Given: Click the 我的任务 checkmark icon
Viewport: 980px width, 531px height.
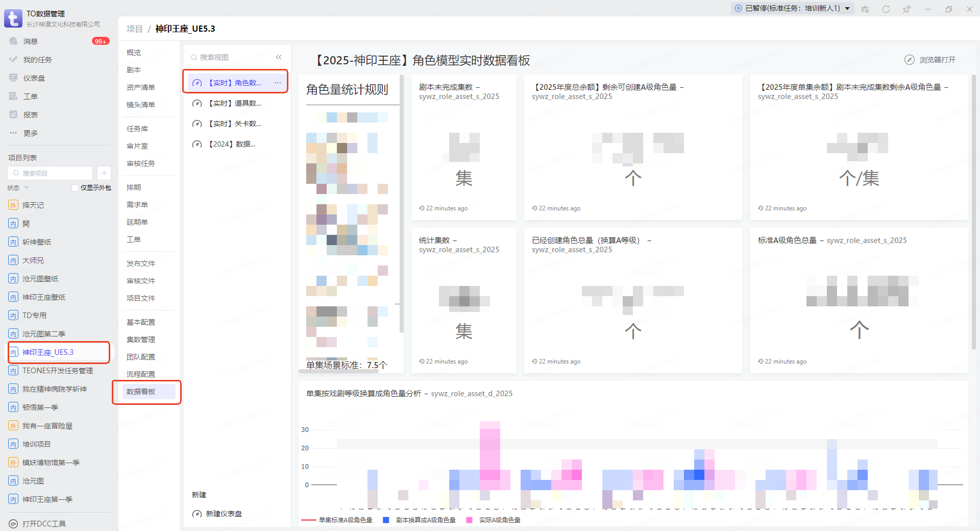Looking at the screenshot, I should point(13,60).
